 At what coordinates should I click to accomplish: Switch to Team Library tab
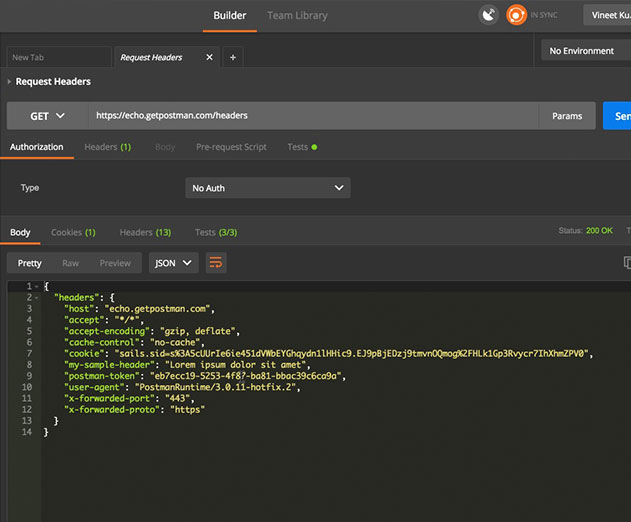click(297, 15)
